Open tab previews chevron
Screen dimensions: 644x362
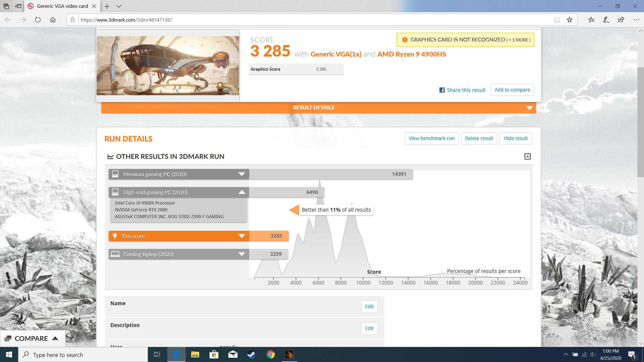click(x=119, y=6)
